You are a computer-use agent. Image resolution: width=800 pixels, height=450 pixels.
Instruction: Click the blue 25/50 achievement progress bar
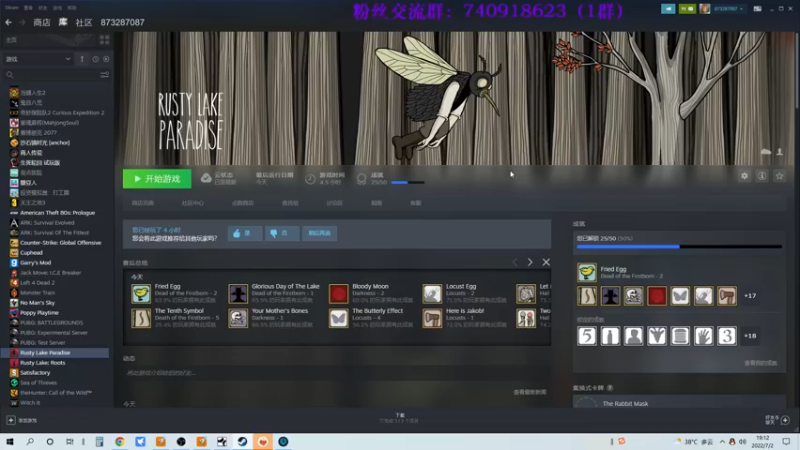coord(679,246)
